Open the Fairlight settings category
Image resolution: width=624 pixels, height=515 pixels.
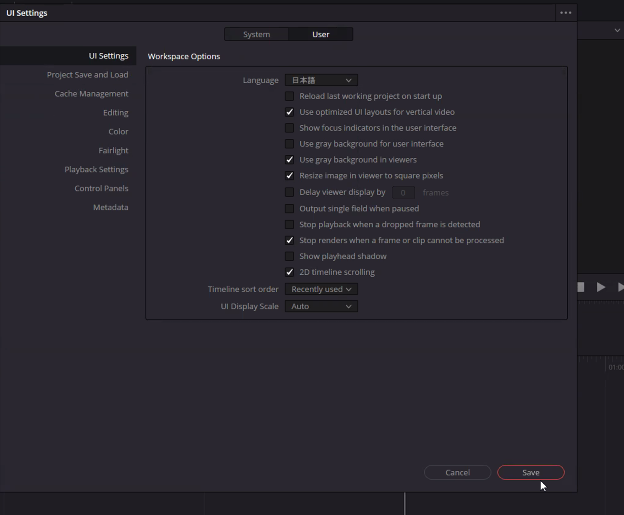(113, 151)
